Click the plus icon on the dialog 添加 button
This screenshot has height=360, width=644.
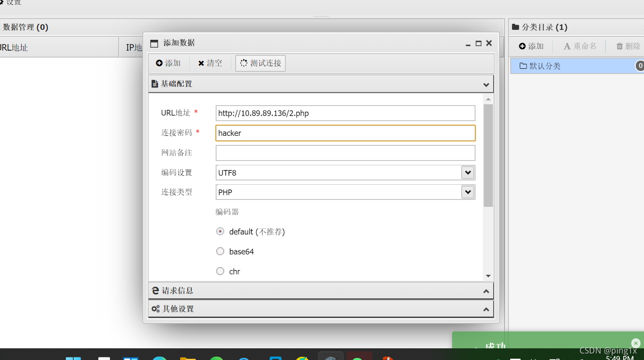click(x=159, y=63)
